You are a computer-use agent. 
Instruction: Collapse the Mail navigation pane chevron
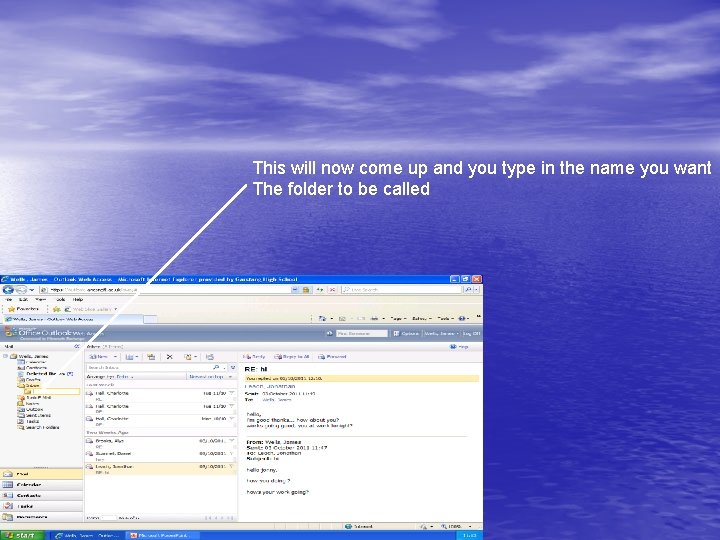77,347
